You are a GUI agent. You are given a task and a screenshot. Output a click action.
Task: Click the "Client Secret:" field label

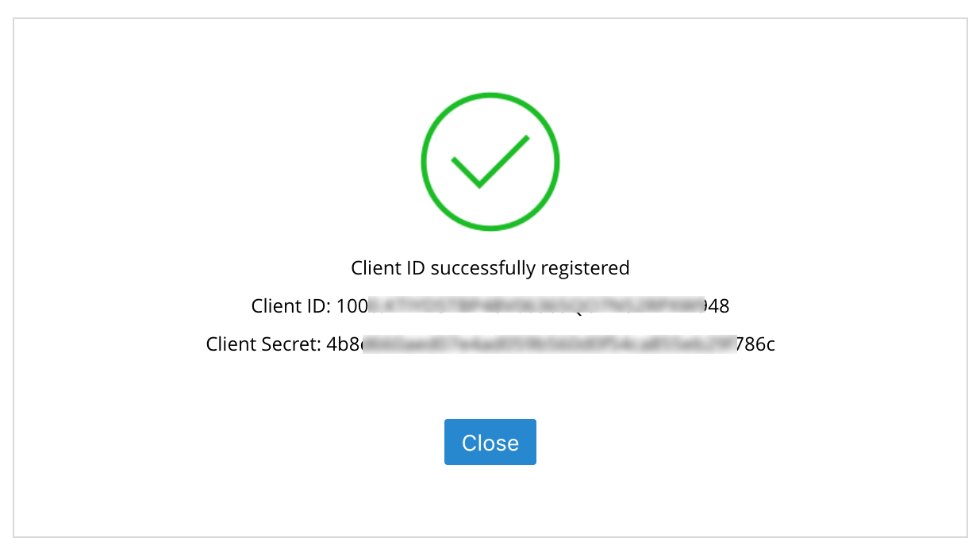263,344
